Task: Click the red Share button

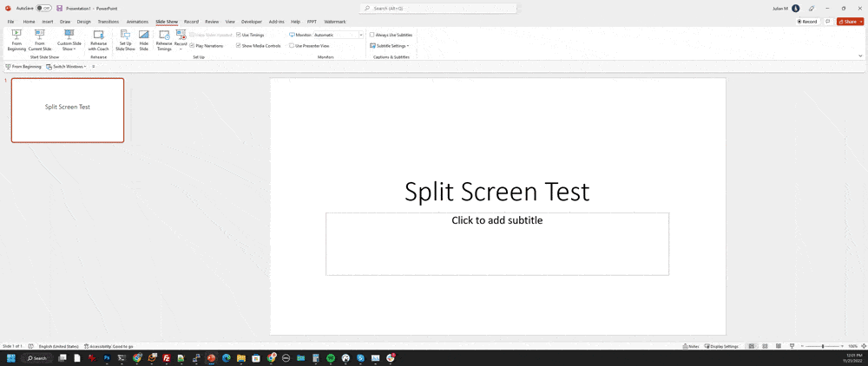Action: (x=849, y=22)
